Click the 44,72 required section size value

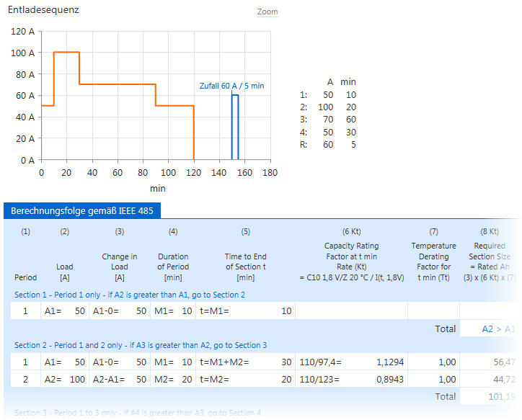(x=505, y=380)
